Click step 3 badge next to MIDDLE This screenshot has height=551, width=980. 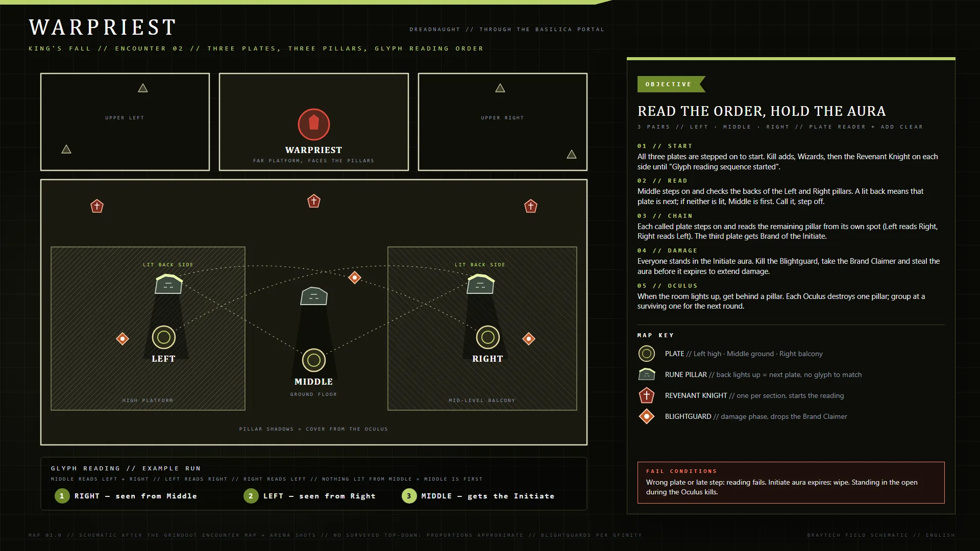coord(409,496)
